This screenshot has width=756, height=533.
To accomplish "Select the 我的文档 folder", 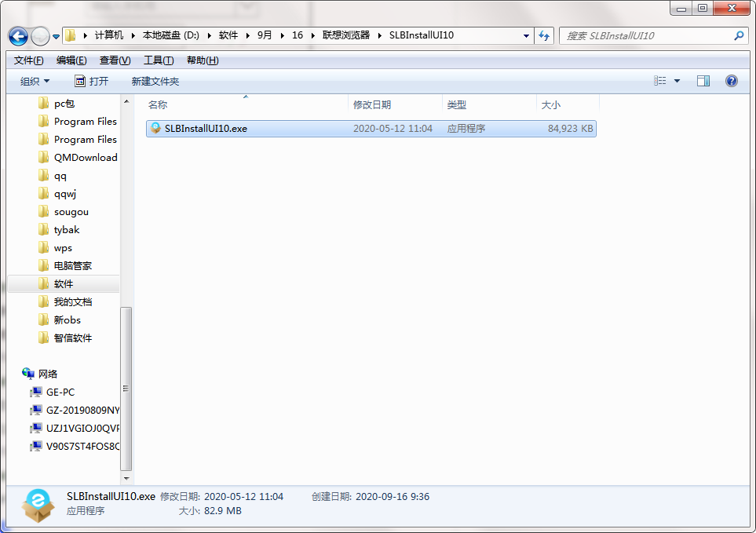I will click(72, 302).
